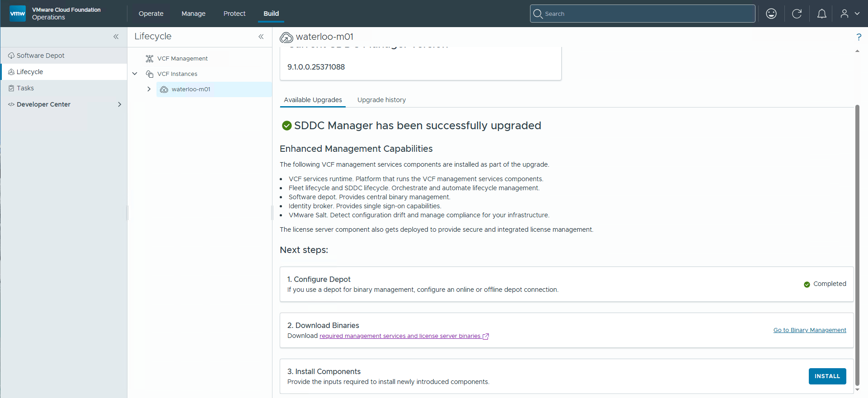Click the VCF Management icon
Viewport: 868px width, 398px height.
point(150,59)
